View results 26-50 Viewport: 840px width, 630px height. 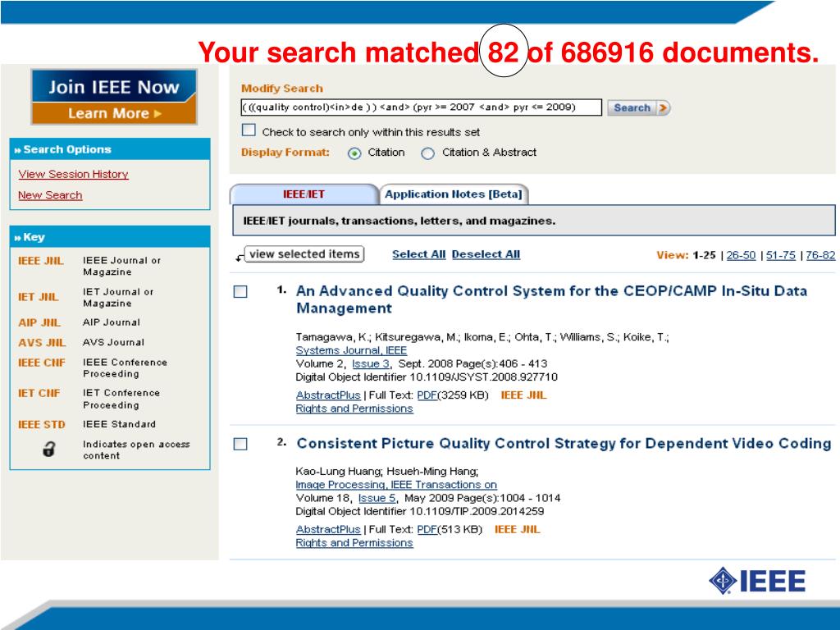coord(741,255)
